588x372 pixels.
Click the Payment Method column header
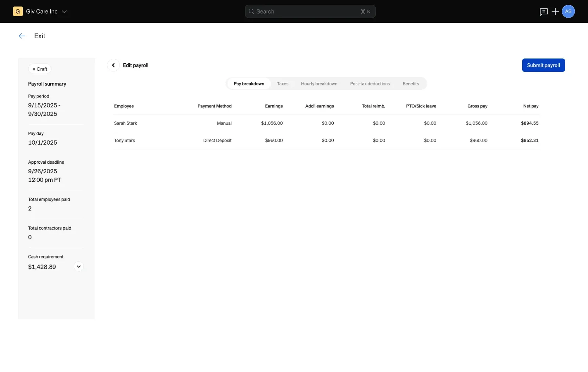[215, 106]
